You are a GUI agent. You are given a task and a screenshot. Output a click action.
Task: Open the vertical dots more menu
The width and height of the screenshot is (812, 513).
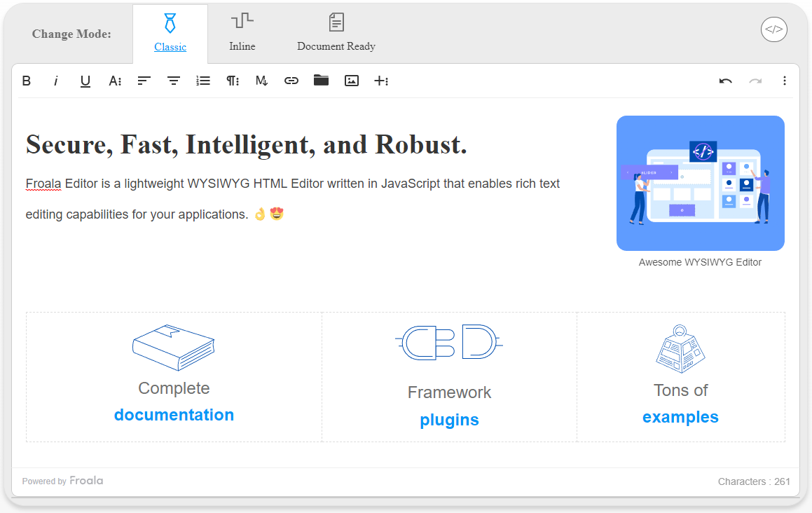click(x=785, y=81)
